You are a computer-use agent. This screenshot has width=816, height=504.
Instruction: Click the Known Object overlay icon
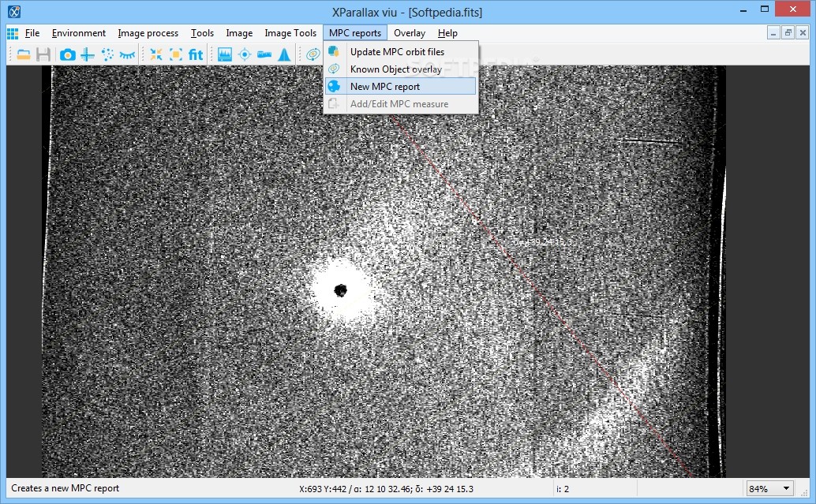[334, 69]
